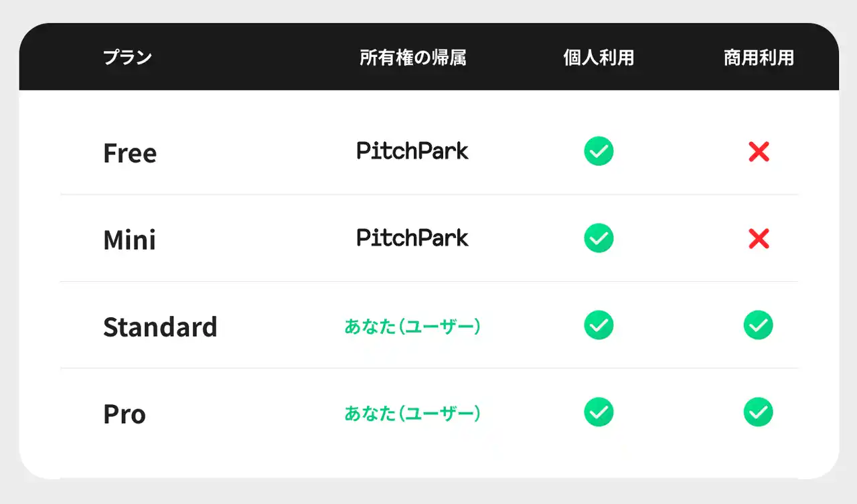This screenshot has width=857, height=504.
Task: Click the Pro plan personal use checkmark
Action: pos(599,412)
